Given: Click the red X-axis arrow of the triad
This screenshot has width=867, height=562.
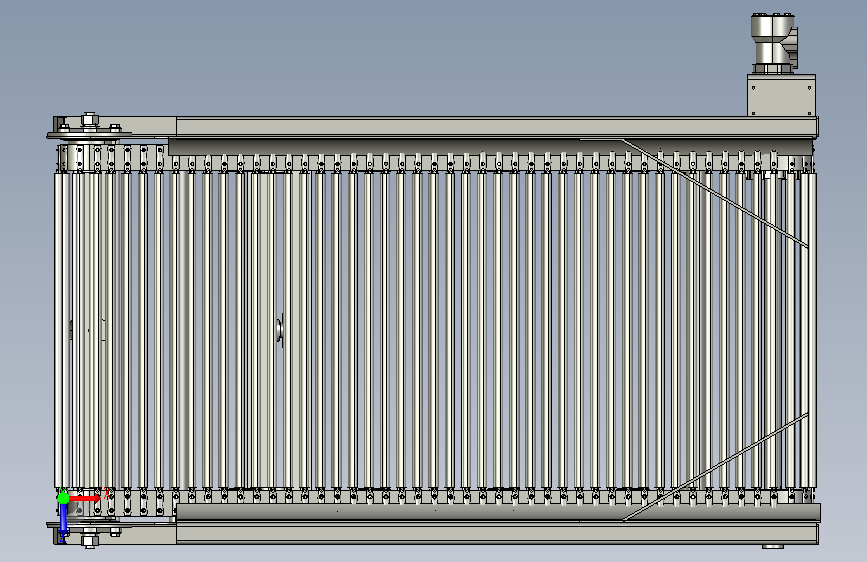Looking at the screenshot, I should click(85, 498).
